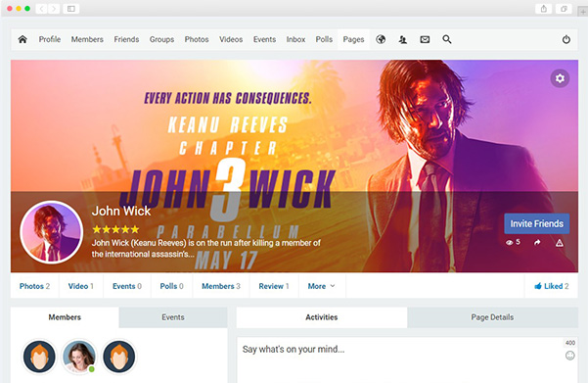Screen dimensions: 588x383
Task: Click the John Wick round avatar
Action: (52, 232)
